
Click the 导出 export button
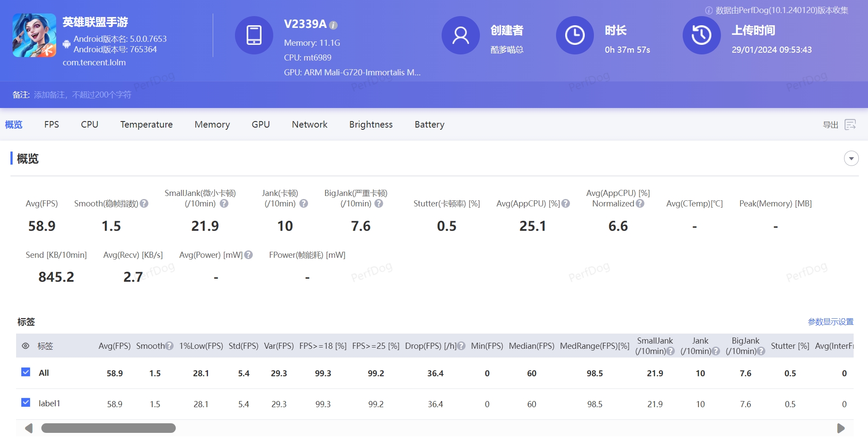pos(830,125)
